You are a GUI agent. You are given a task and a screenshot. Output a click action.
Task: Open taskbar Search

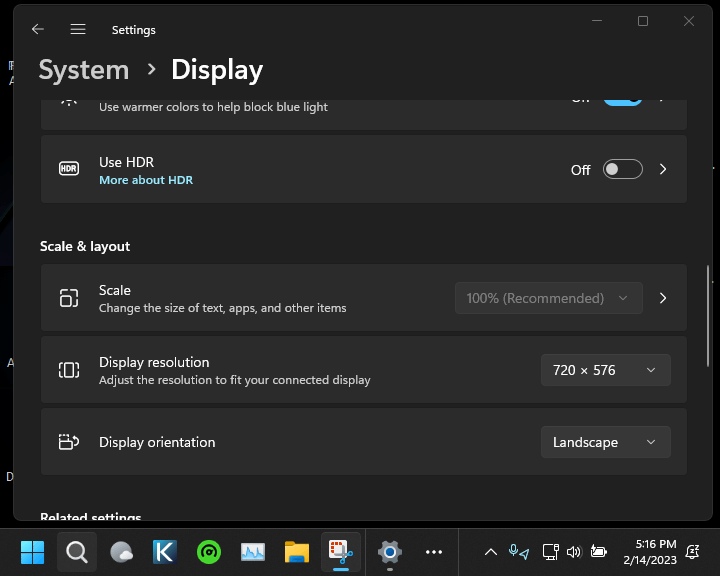coord(77,551)
